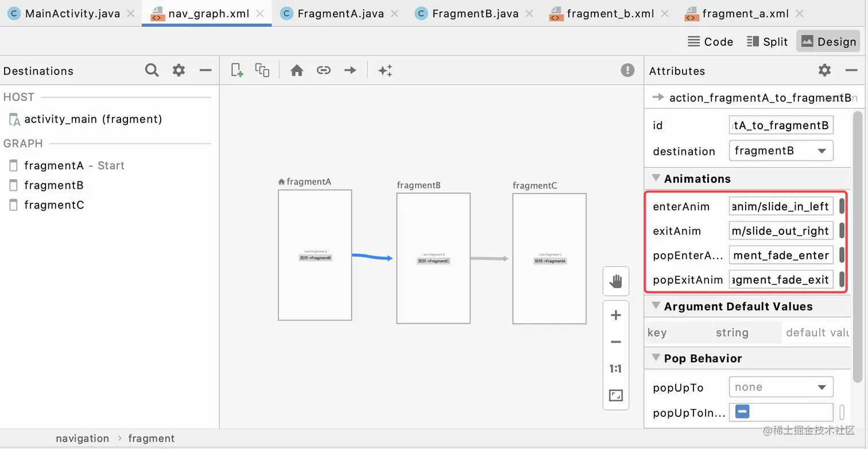Select the pan hand tool
The width and height of the screenshot is (868, 449).
point(616,281)
